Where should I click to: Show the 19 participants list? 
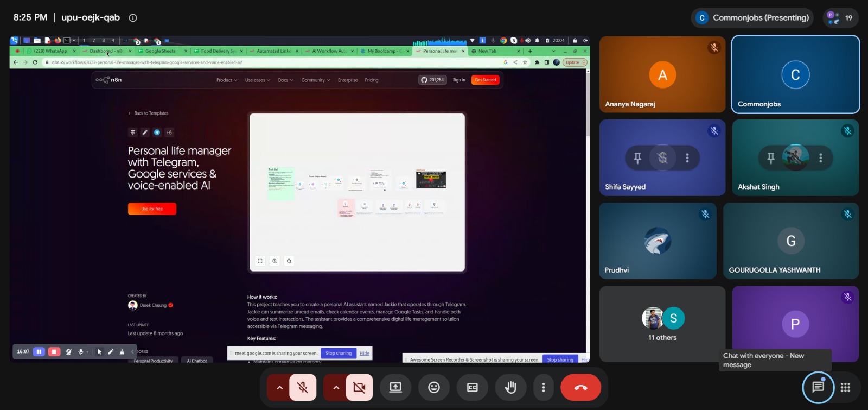840,17
